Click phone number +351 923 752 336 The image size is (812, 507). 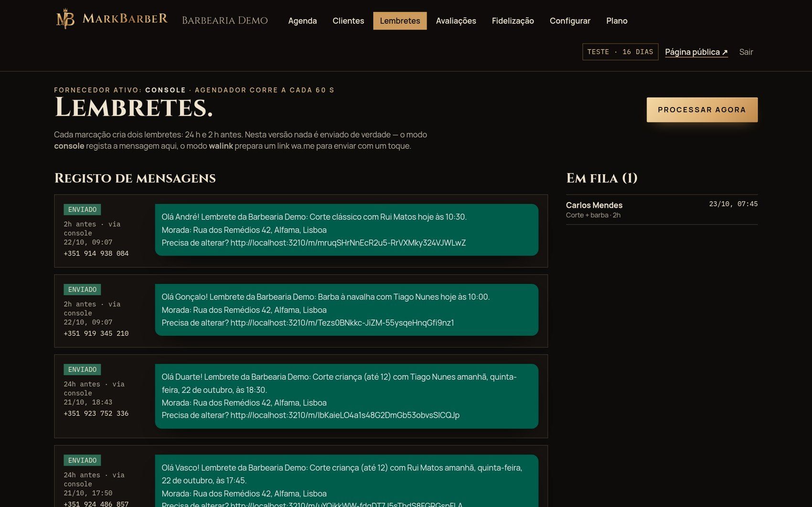pyautogui.click(x=96, y=413)
